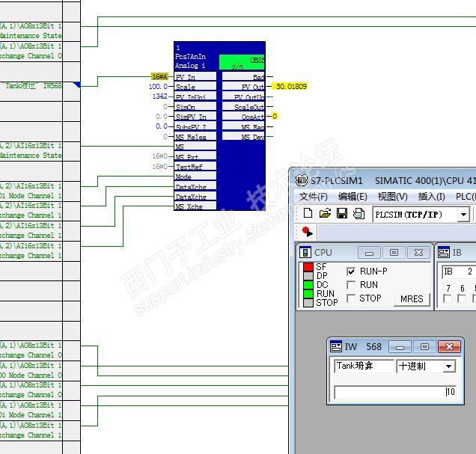
Task: Click the PV_In input value 16#A
Action: 160,76
